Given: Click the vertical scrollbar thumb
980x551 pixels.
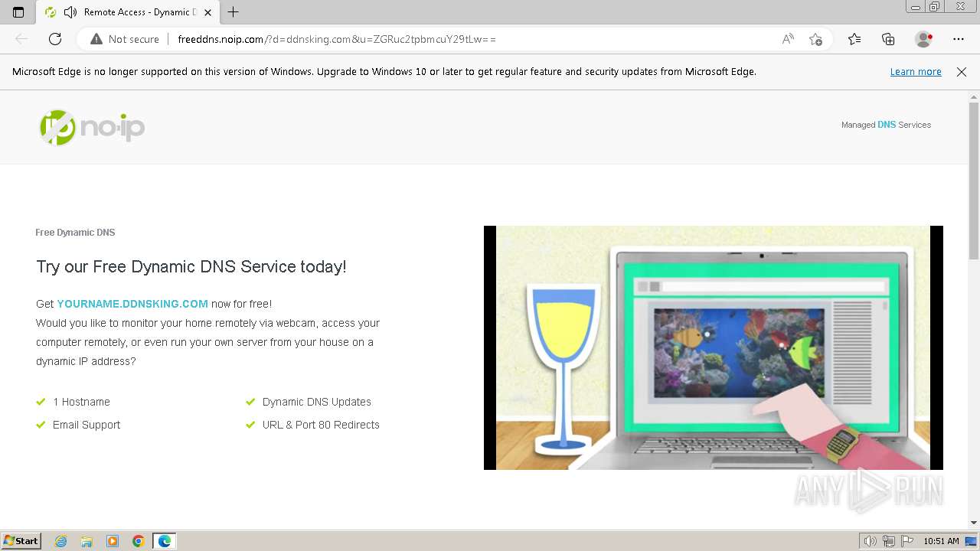Looking at the screenshot, I should pos(974,181).
